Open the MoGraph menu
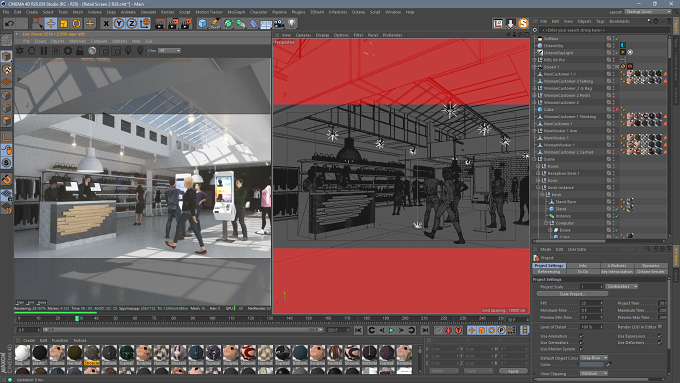680x383 pixels. pos(236,12)
